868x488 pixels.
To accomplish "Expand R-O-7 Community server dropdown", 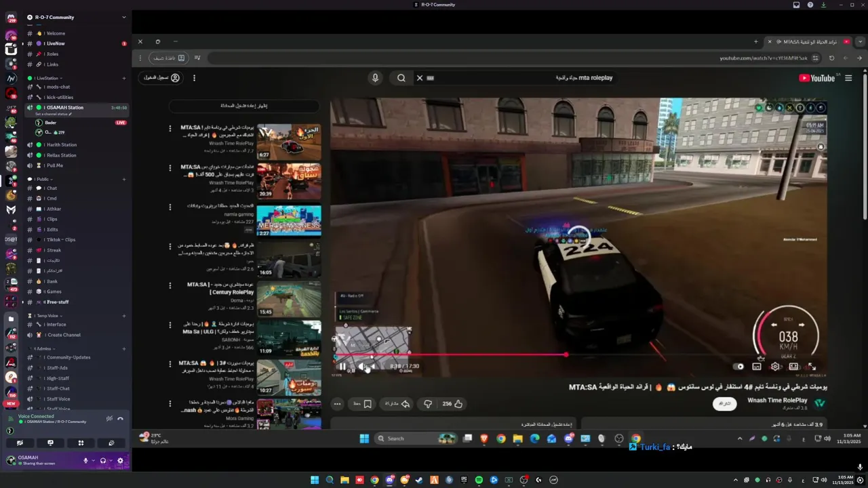I will 123,17.
